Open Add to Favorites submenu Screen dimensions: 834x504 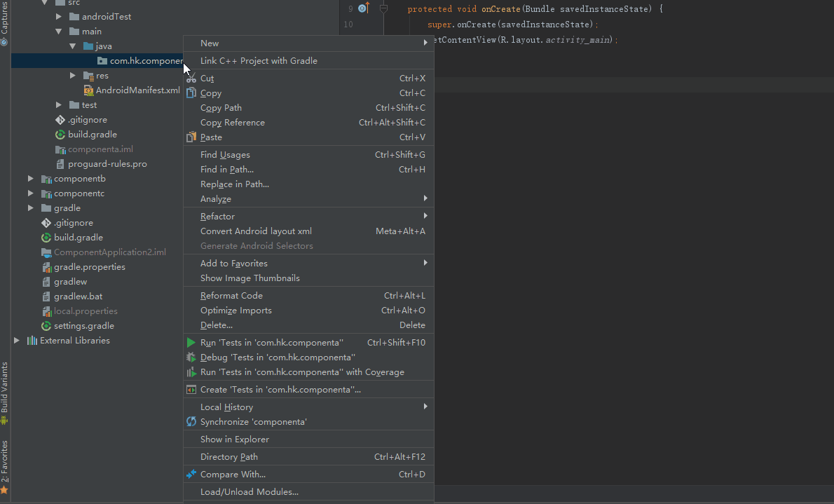point(308,264)
